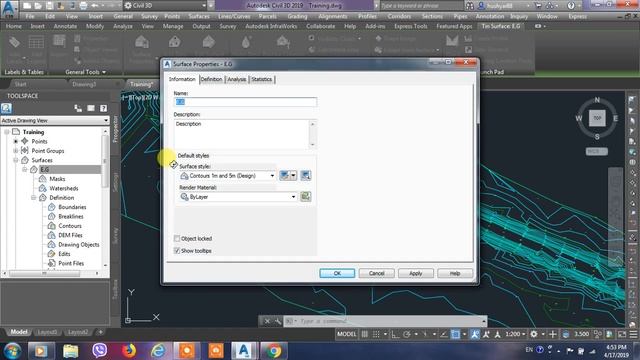Open the Surface style dropdown
640x360 pixels.
228,176
